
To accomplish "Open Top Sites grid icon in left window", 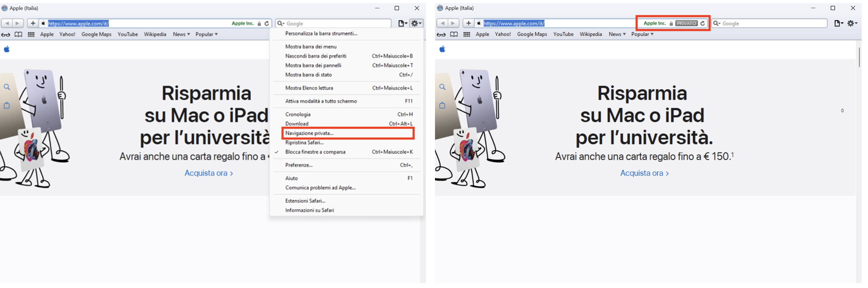I will pos(31,34).
